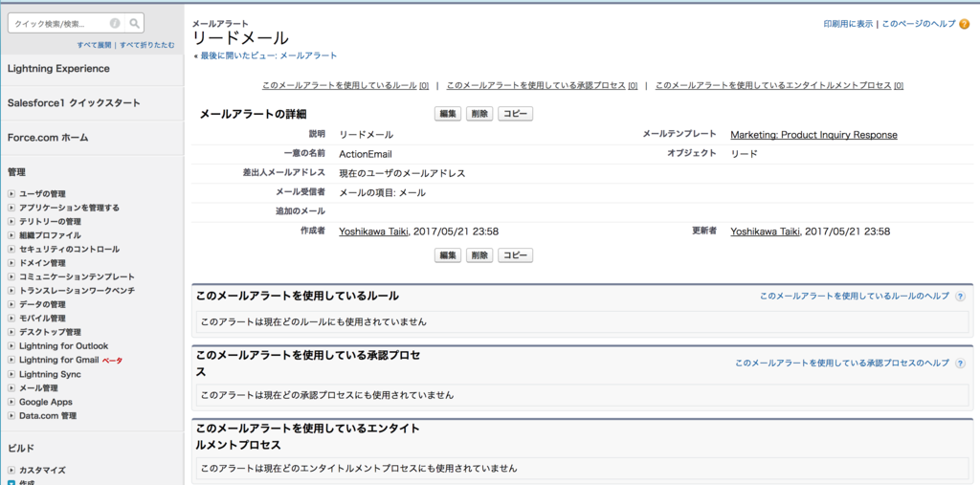
Task: Click すべて折りたたむ link
Action: pyautogui.click(x=147, y=45)
